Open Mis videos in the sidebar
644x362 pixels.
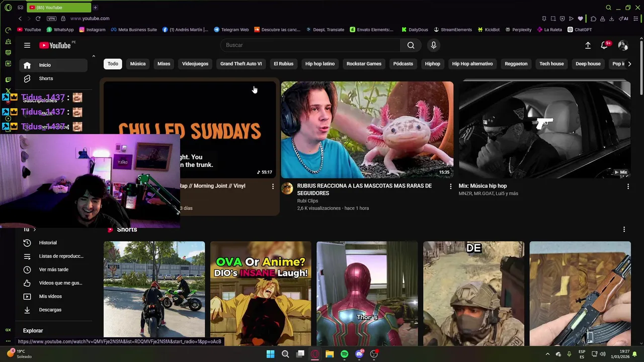click(53, 296)
